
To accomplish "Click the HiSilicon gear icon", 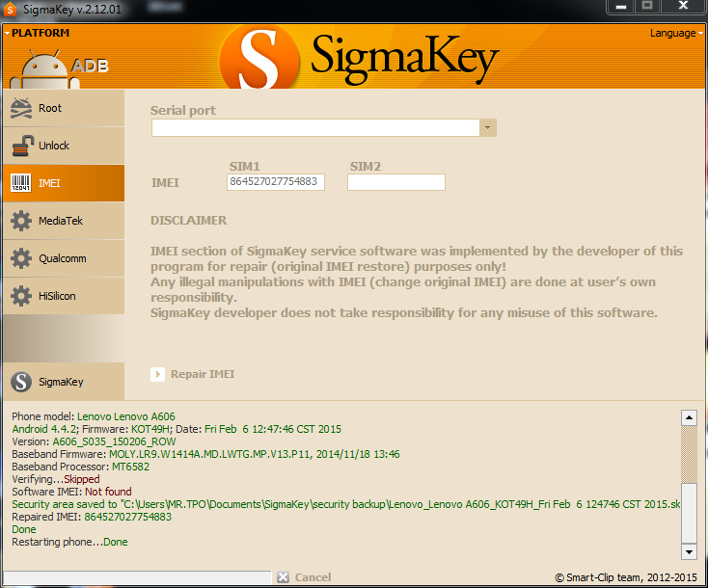I will pyautogui.click(x=21, y=296).
